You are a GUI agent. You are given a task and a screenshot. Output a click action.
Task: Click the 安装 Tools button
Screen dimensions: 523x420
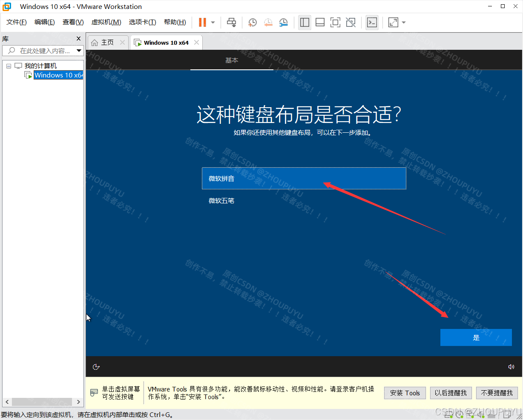point(405,393)
